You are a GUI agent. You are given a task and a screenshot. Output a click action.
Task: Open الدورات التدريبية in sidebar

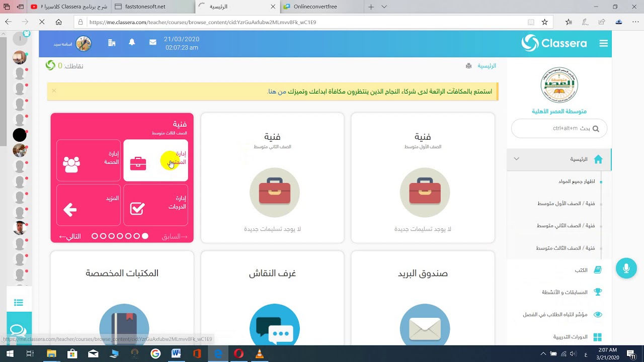tap(571, 337)
